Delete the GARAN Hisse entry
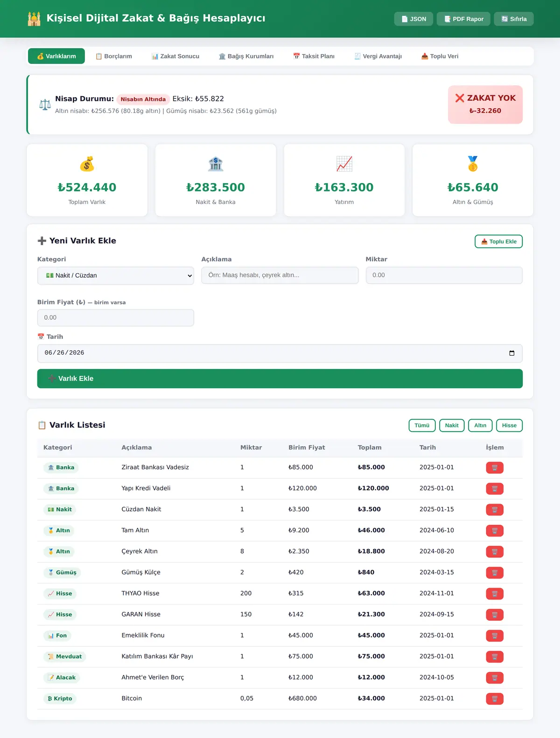 click(x=494, y=615)
